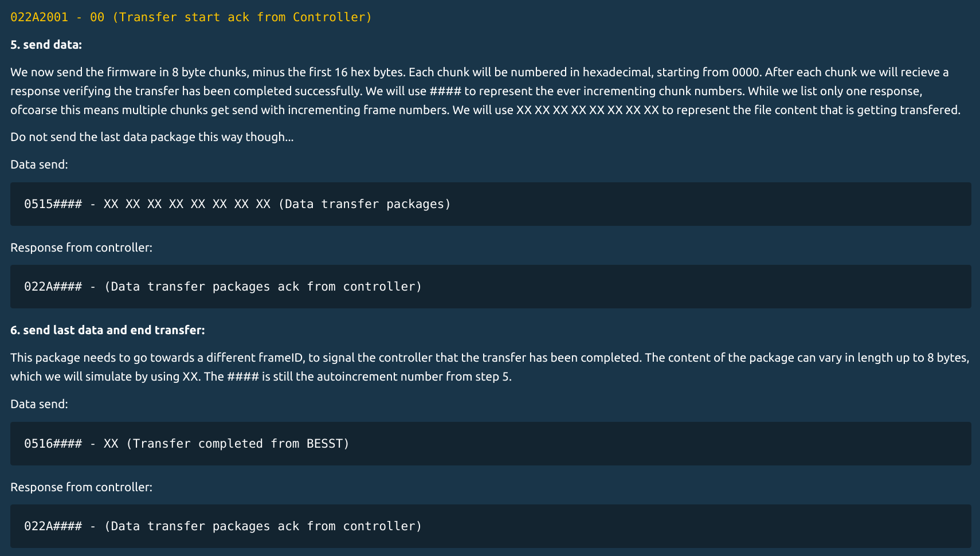Click the second 'Data send:' label
This screenshot has height=556, width=980.
click(39, 404)
